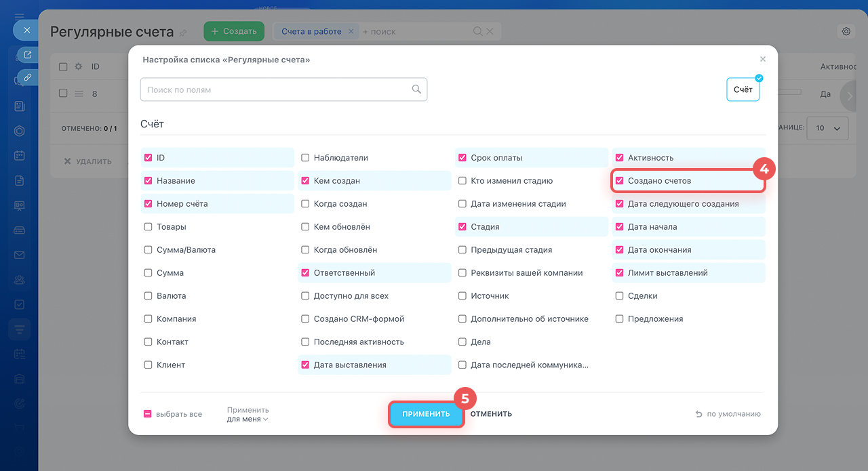Uncheck the «Создано счетов» checkbox
The height and width of the screenshot is (471, 868).
pyautogui.click(x=619, y=181)
